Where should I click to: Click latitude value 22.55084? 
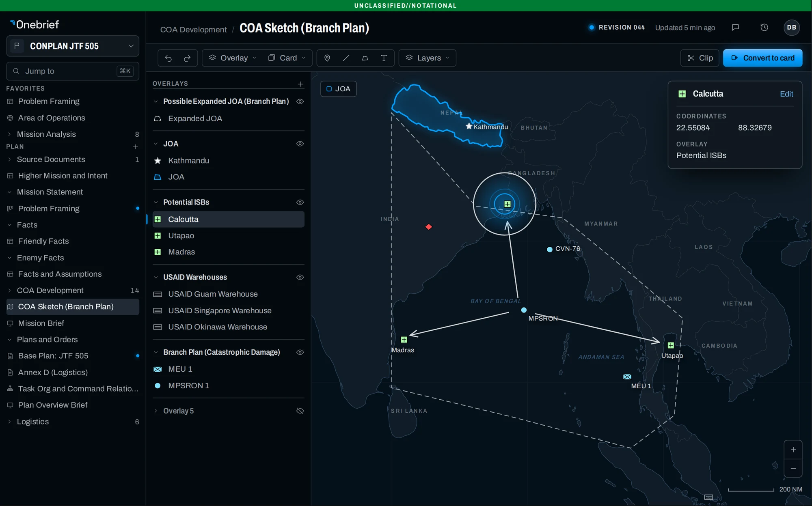[x=693, y=128]
